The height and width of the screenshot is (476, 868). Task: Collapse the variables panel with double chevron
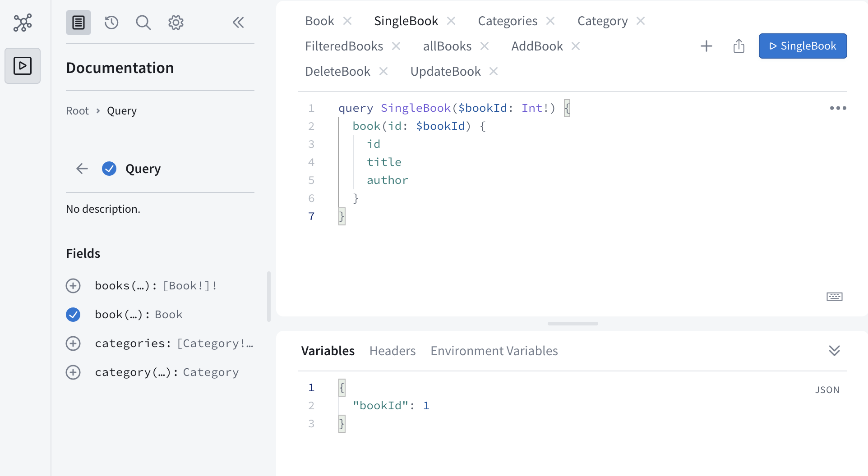tap(835, 351)
